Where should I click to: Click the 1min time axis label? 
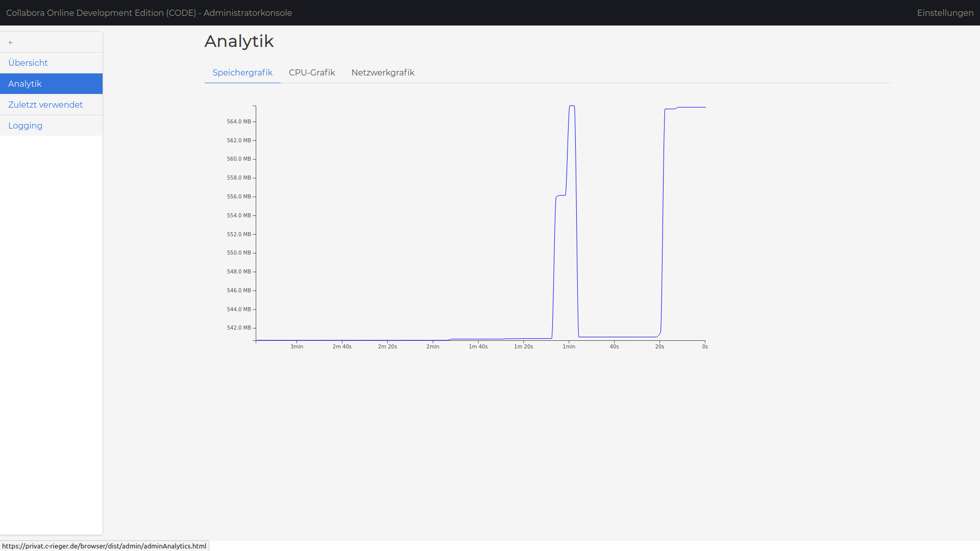pyautogui.click(x=569, y=346)
